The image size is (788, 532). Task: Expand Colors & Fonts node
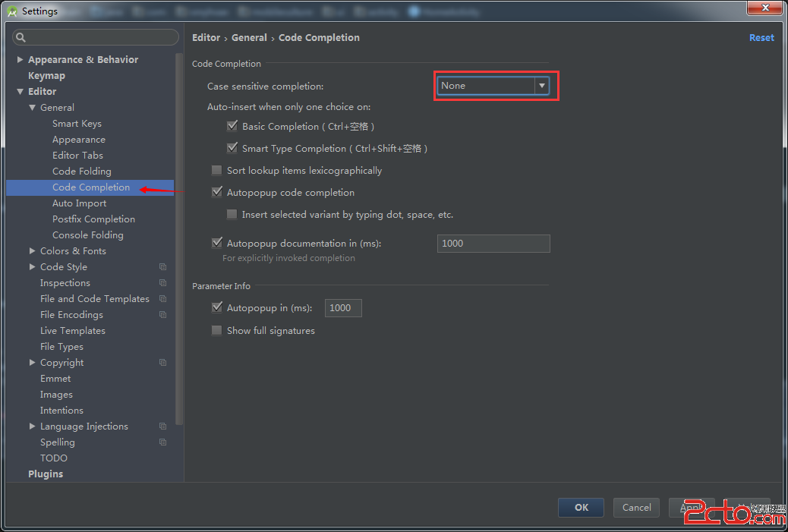tap(32, 250)
